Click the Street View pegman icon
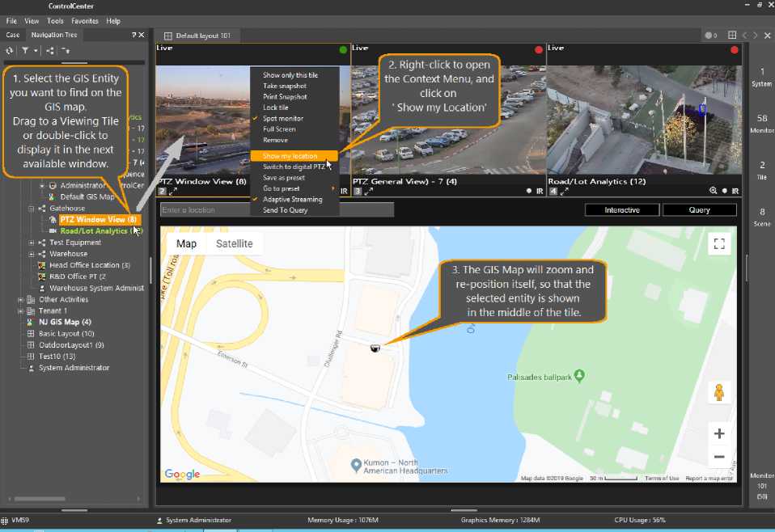Image resolution: width=775 pixels, height=532 pixels. [718, 393]
